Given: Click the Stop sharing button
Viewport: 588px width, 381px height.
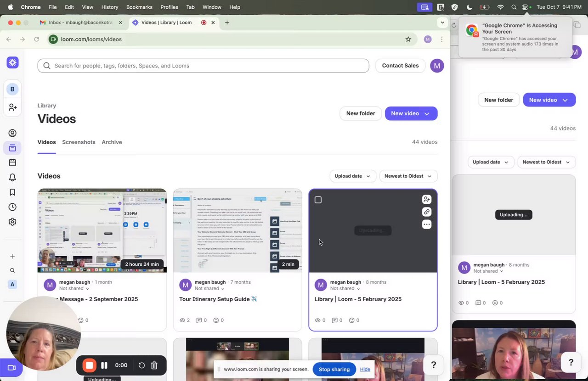Looking at the screenshot, I should coord(334,370).
